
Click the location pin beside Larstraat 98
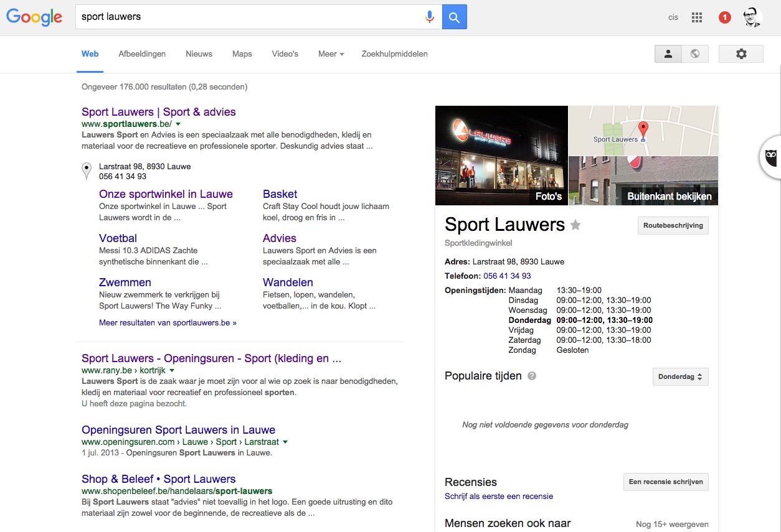pyautogui.click(x=87, y=169)
